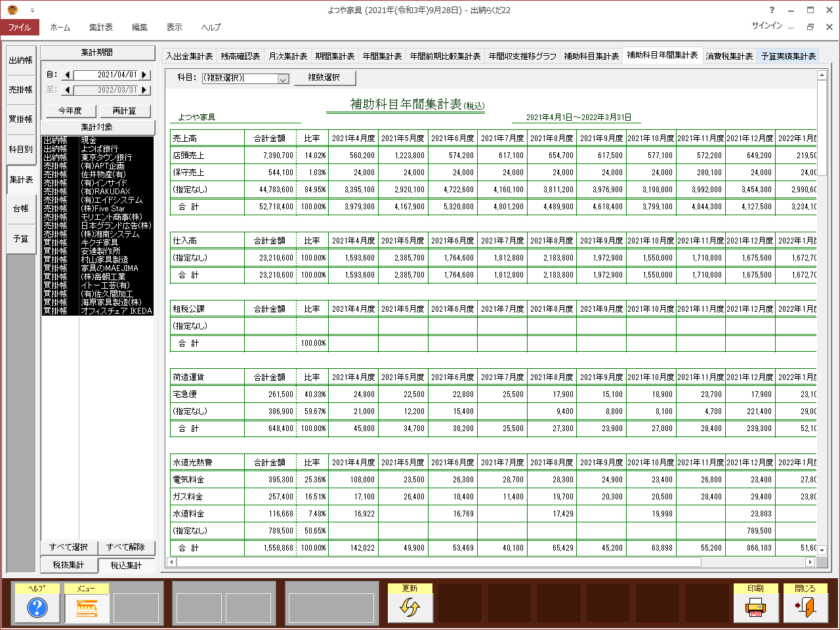Click 宅急便 row label
Image resolution: width=840 pixels, height=630 pixels.
tap(184, 394)
